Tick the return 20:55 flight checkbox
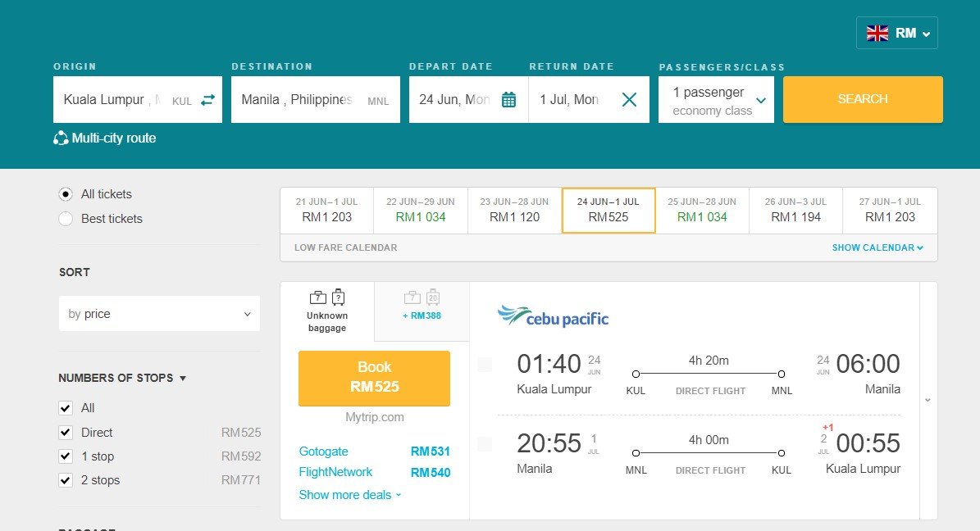 coord(485,443)
